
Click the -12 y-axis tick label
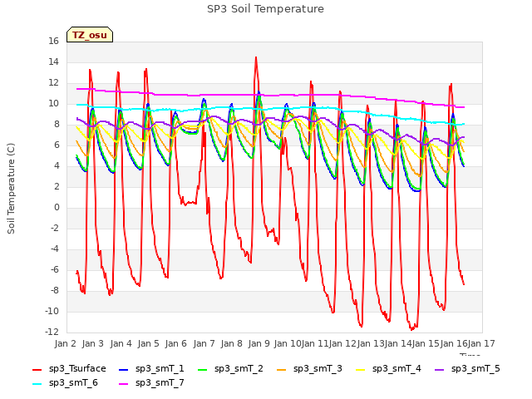coord(52,332)
